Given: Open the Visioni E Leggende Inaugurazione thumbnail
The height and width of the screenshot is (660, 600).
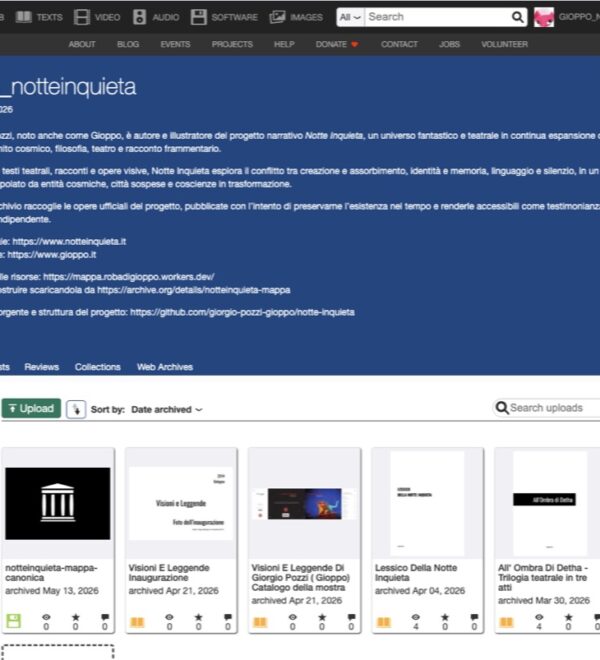Looking at the screenshot, I should coord(181,503).
